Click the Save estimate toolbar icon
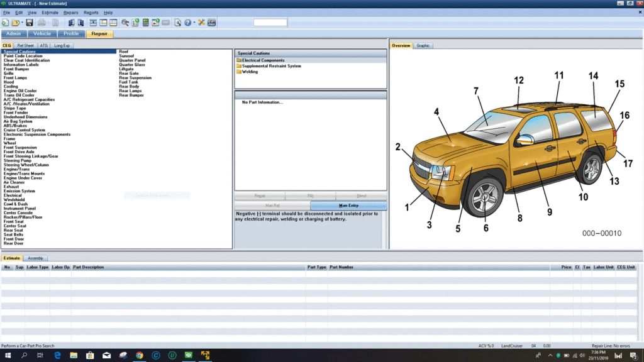644x362 pixels. [29, 23]
